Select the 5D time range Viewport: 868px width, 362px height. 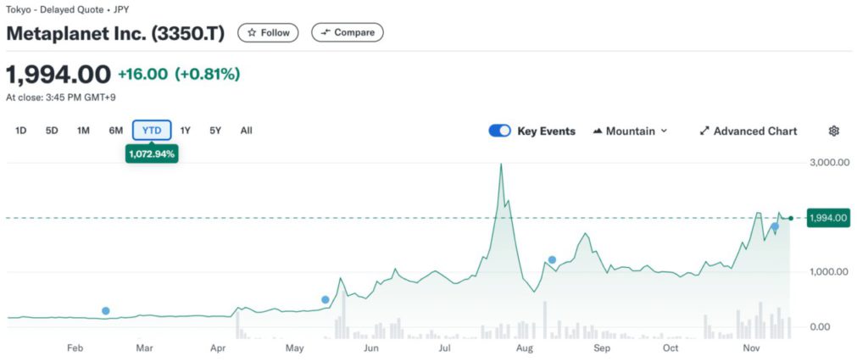(x=52, y=131)
